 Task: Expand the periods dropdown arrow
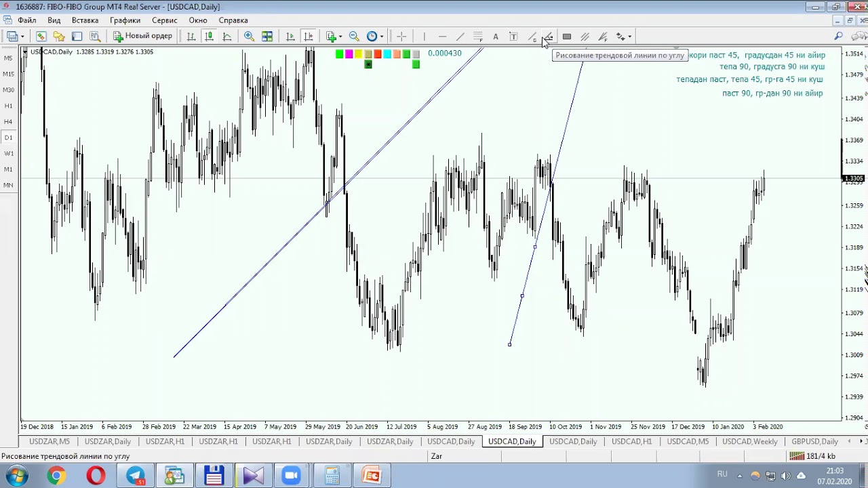point(382,37)
